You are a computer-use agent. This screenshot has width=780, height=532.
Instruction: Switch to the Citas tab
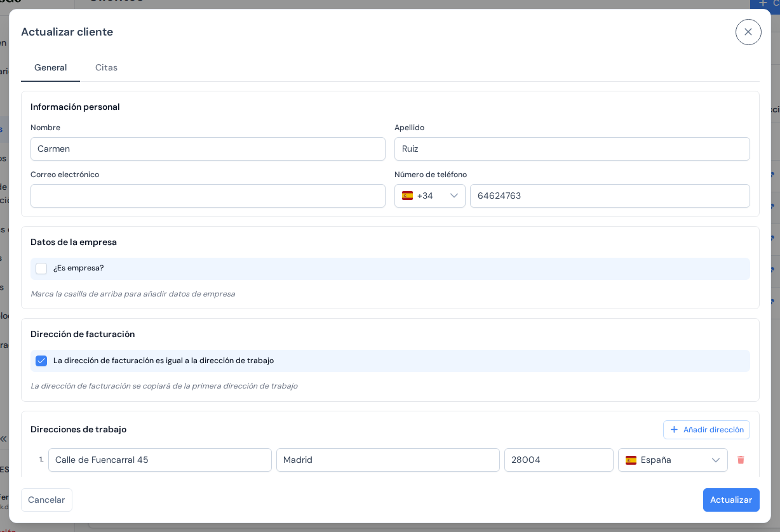[106, 67]
